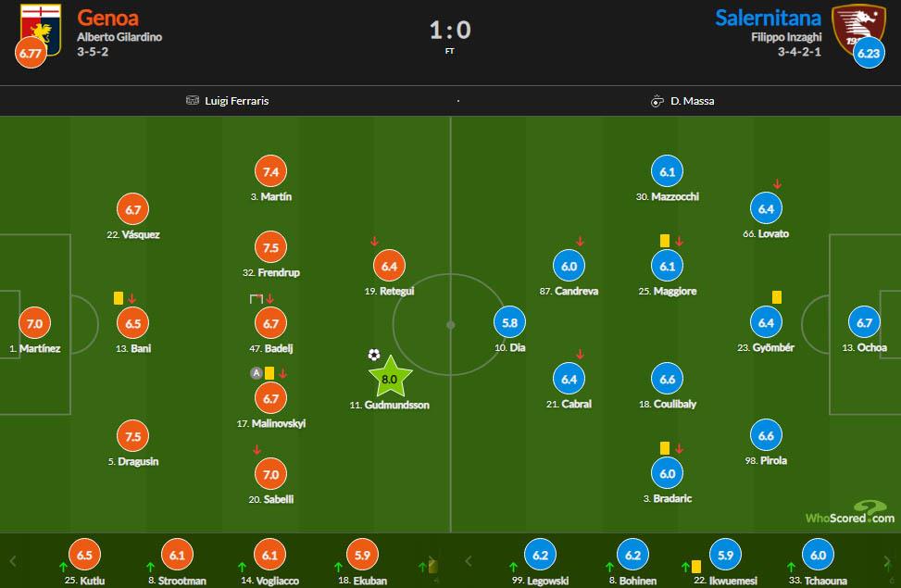Screen dimensions: 901x588
Task: Click the stadium icon beside Luigi Ferraris
Action: (193, 101)
